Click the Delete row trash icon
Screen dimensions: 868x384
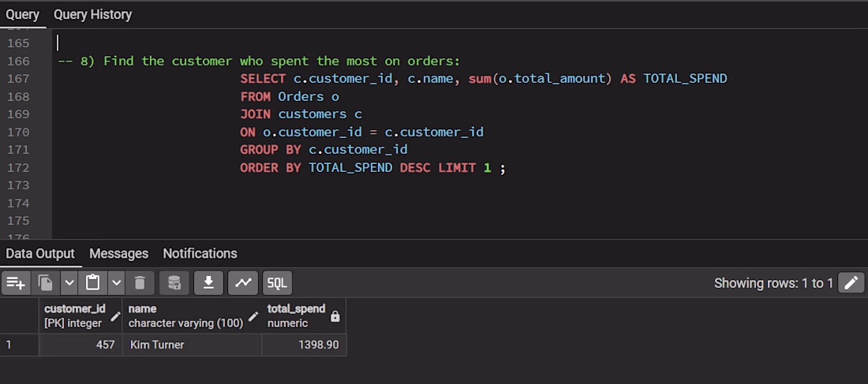(140, 283)
